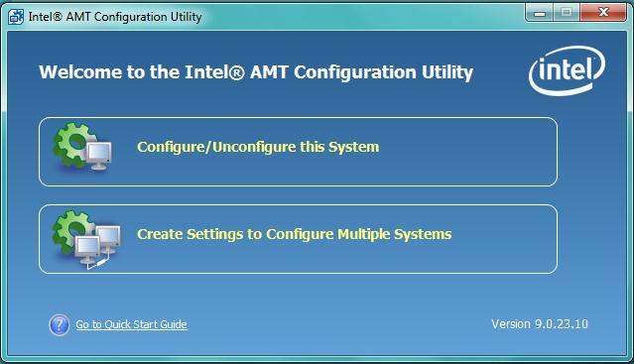Click the disabled maximize button
634x364 pixels.
567,13
